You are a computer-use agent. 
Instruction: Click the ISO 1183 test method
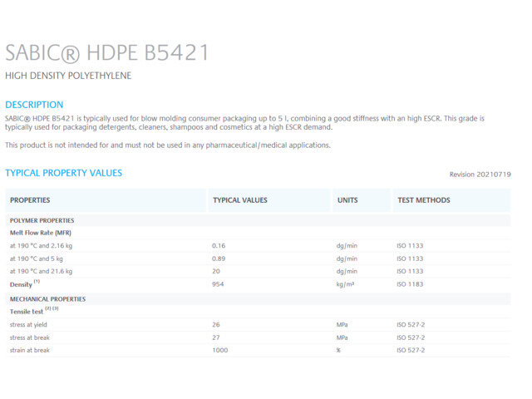[x=410, y=284]
